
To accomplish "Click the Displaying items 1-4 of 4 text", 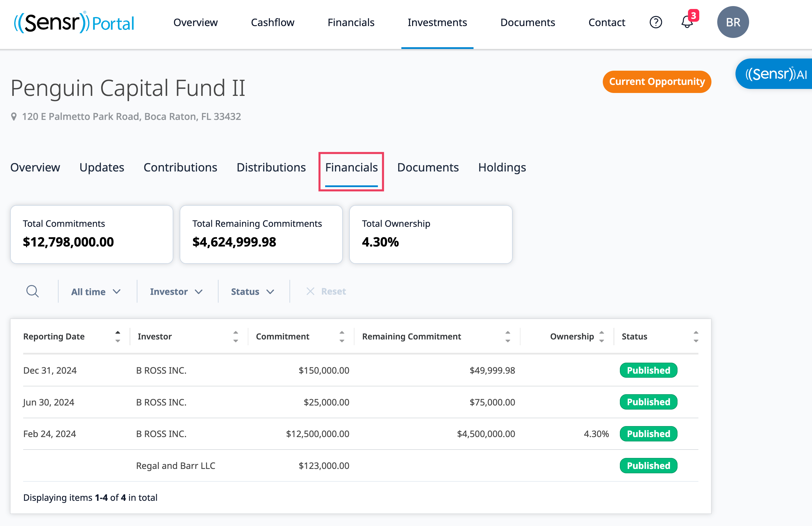I will (x=90, y=498).
